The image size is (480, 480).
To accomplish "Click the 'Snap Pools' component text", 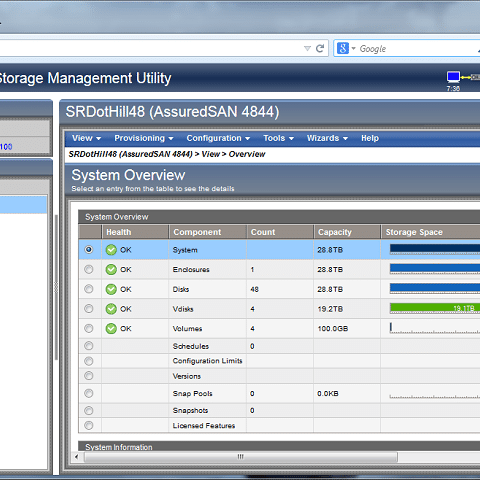I will [192, 394].
